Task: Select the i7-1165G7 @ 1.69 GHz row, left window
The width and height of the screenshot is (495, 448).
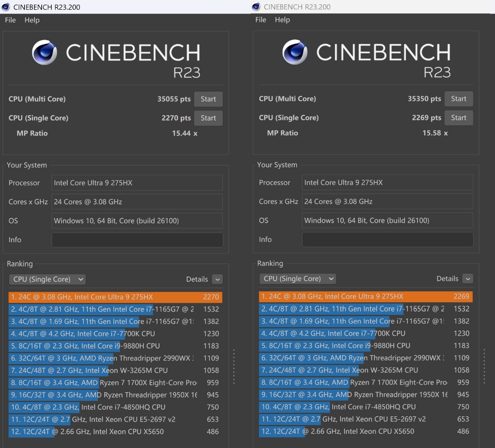Action: point(115,321)
